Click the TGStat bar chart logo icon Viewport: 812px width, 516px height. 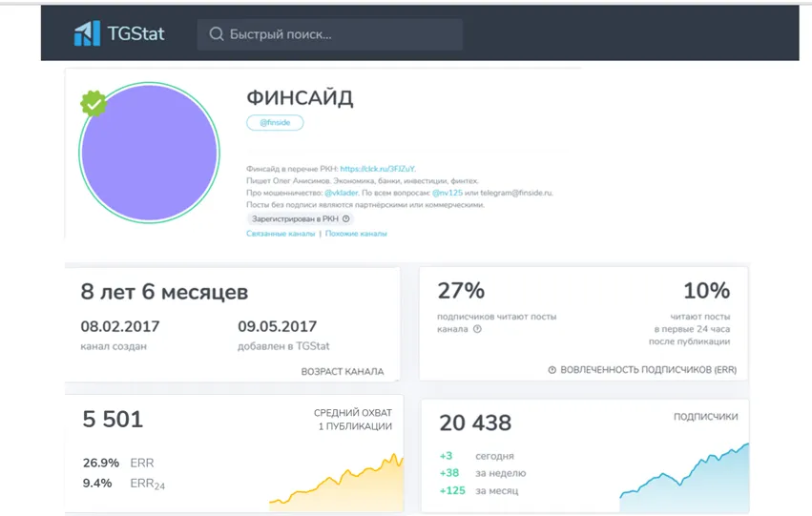click(x=87, y=33)
